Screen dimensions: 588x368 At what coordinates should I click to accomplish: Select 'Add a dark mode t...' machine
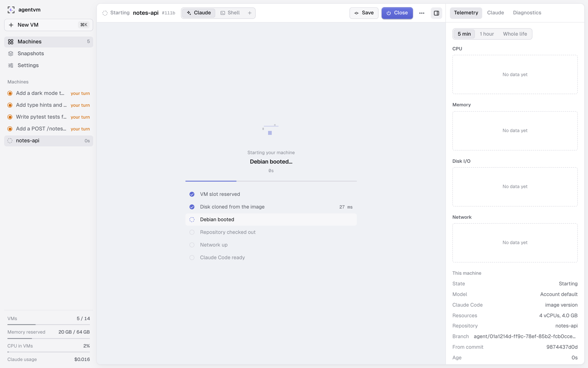48,93
